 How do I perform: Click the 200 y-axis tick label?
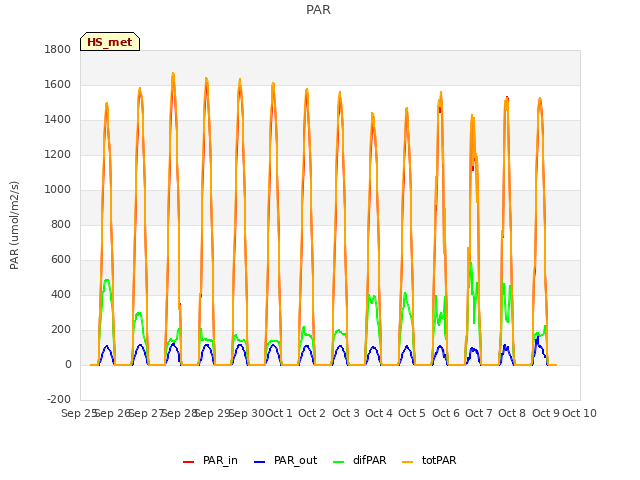pos(61,330)
